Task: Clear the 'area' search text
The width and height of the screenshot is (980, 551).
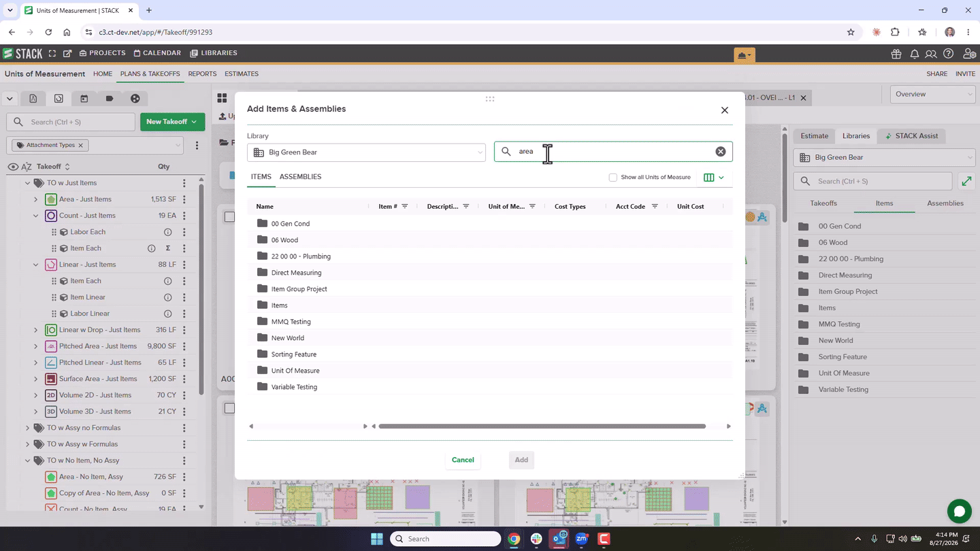Action: click(721, 152)
